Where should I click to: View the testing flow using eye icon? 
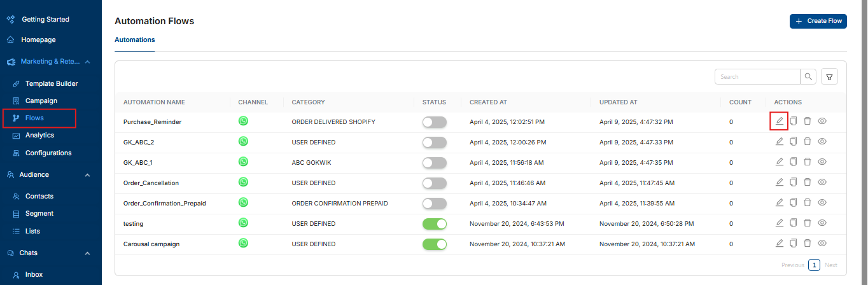[x=822, y=223]
